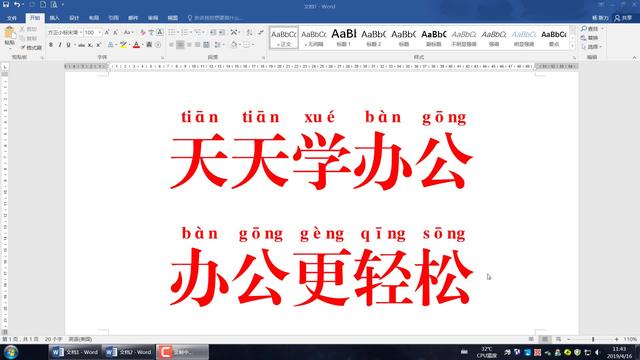This screenshot has height=360, width=640.
Task: Open the 文件 (File) tab
Action: 12,18
